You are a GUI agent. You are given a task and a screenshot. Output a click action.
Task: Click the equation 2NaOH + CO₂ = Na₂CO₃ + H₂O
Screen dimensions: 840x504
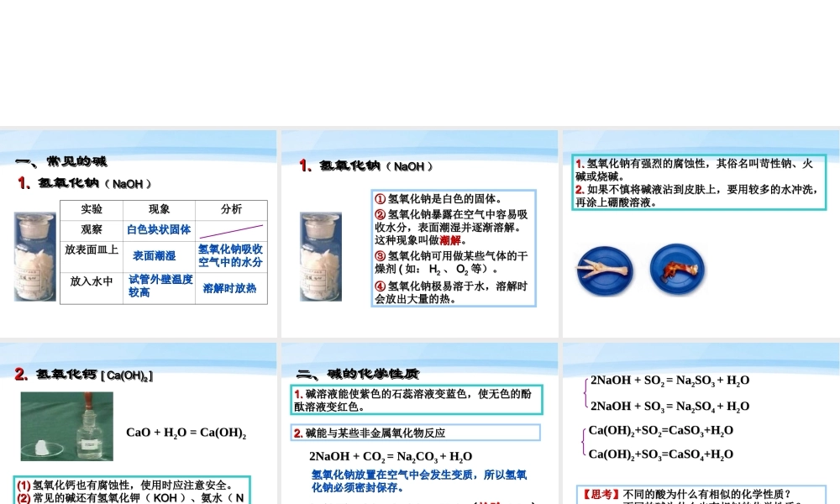(391, 457)
